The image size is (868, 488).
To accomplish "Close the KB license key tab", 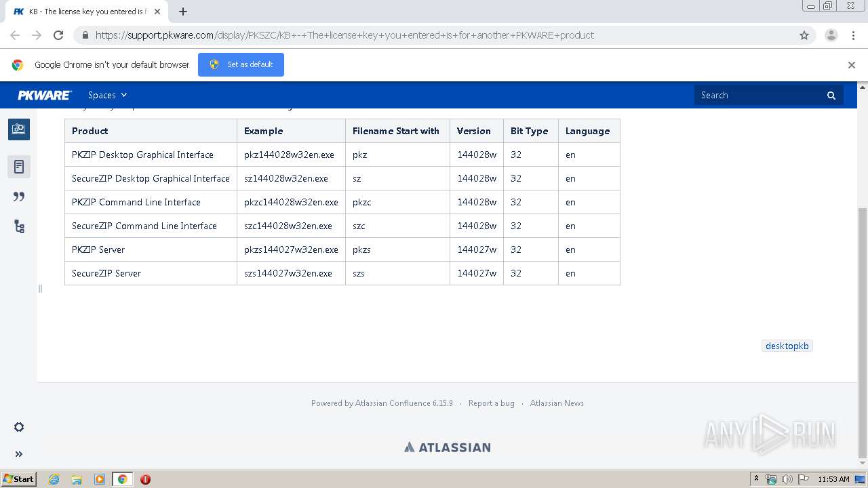I will (157, 12).
